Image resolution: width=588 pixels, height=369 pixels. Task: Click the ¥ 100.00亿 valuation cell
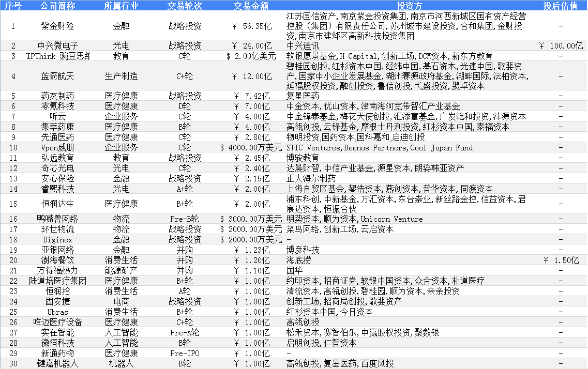coord(561,45)
